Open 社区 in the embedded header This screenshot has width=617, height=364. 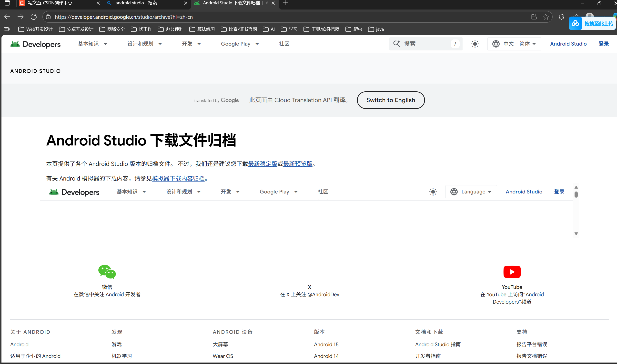[x=323, y=192]
